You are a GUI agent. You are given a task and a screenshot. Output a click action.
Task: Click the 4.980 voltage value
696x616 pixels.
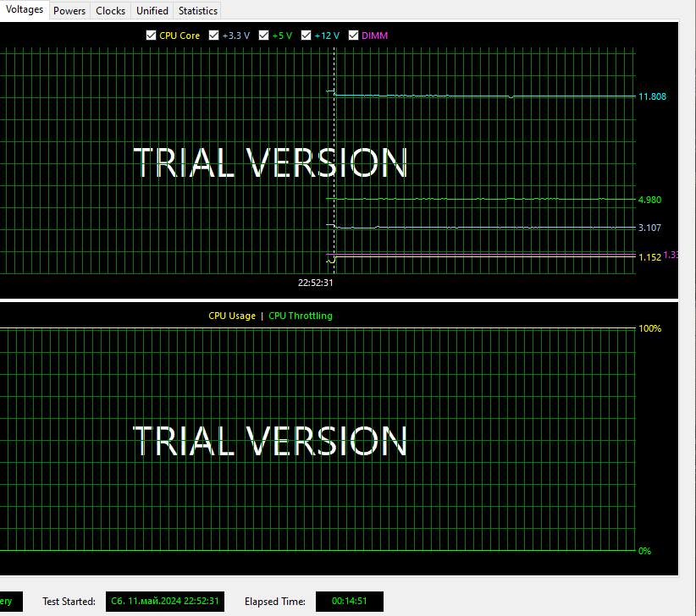pos(649,200)
